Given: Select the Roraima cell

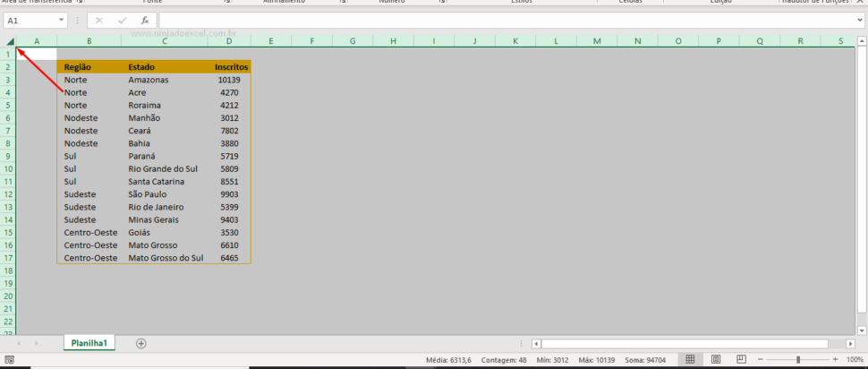Looking at the screenshot, I should (x=165, y=106).
